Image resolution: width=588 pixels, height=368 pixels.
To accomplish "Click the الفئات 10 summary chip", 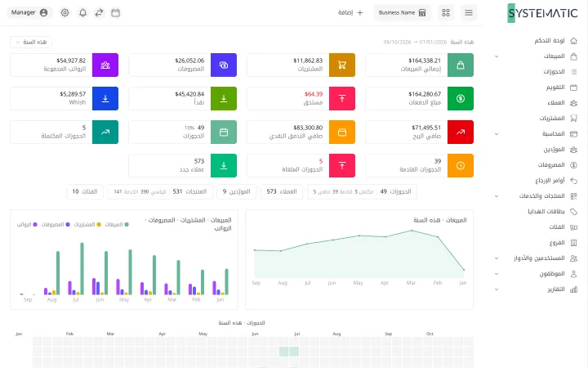I will pos(85,191).
